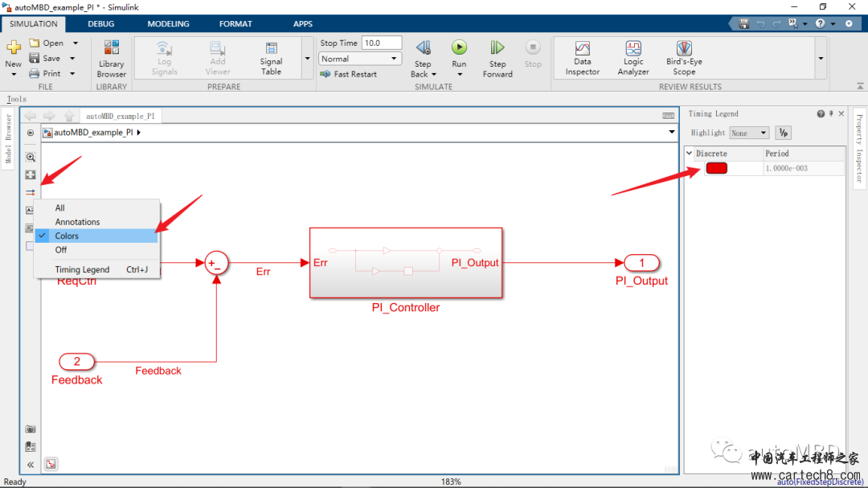Switch to the MODELING tab
Image resolution: width=868 pixels, height=488 pixels.
(x=168, y=24)
